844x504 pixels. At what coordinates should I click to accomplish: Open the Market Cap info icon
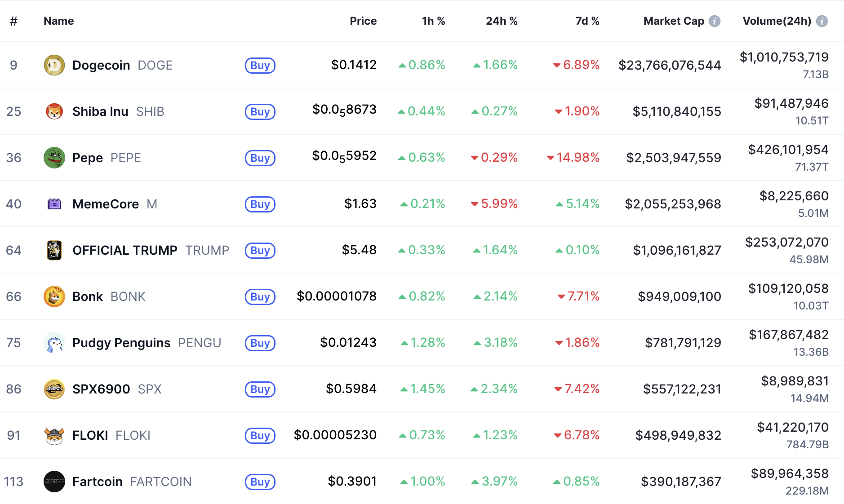(715, 21)
